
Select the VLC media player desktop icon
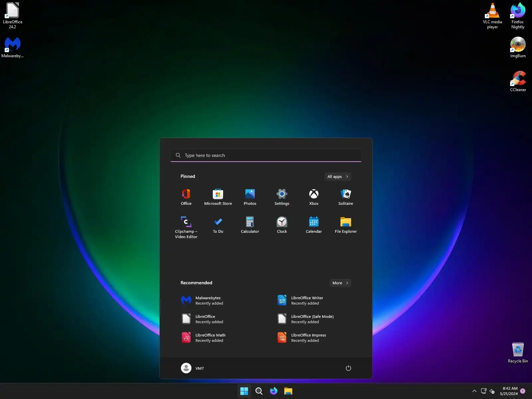point(492,15)
